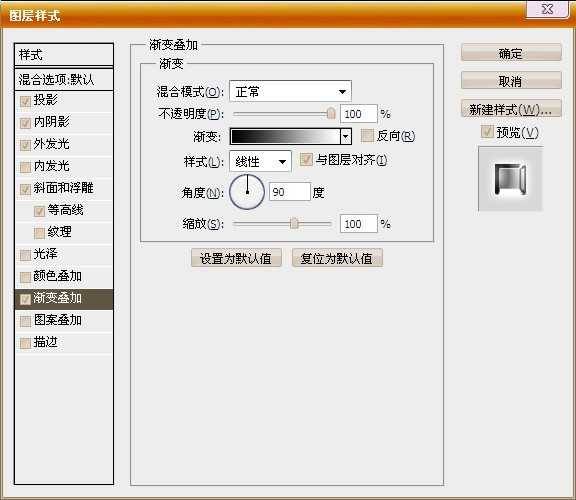Click 新建样式(W)... new style button
576x500 pixels.
tap(511, 109)
